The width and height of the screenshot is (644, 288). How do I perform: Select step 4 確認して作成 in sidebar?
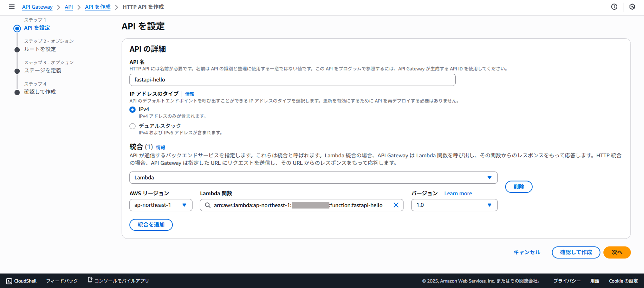coord(40,92)
